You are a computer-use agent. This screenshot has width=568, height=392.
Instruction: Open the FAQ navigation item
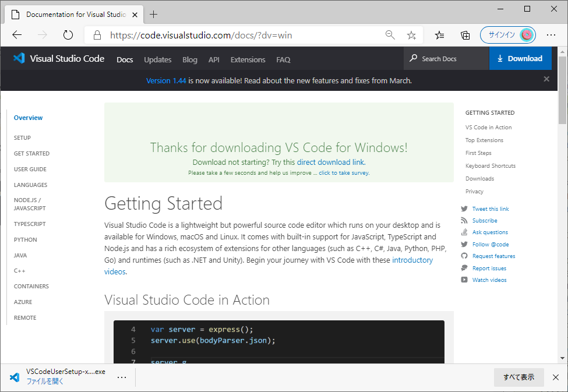[283, 59]
